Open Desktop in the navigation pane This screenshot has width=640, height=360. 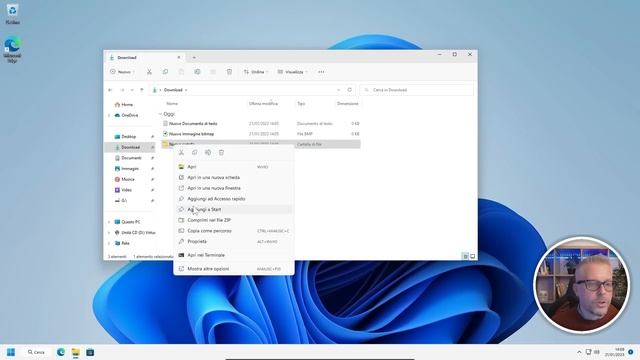(x=126, y=137)
